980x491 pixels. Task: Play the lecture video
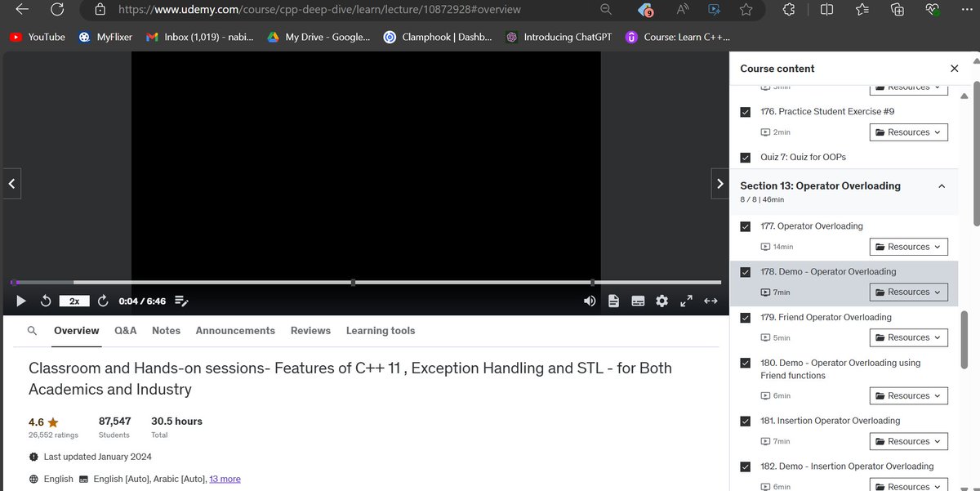point(21,301)
